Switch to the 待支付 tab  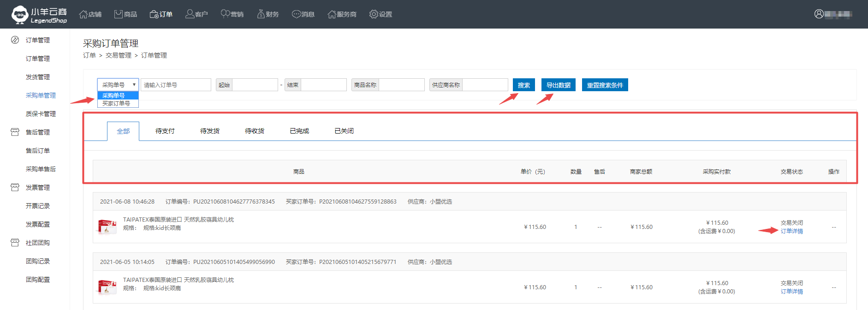pos(165,131)
